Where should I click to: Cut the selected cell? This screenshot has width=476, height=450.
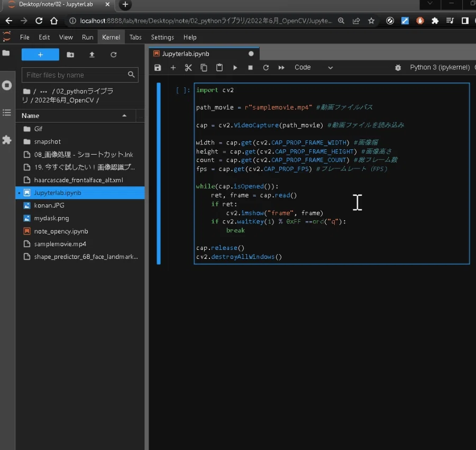(188, 67)
